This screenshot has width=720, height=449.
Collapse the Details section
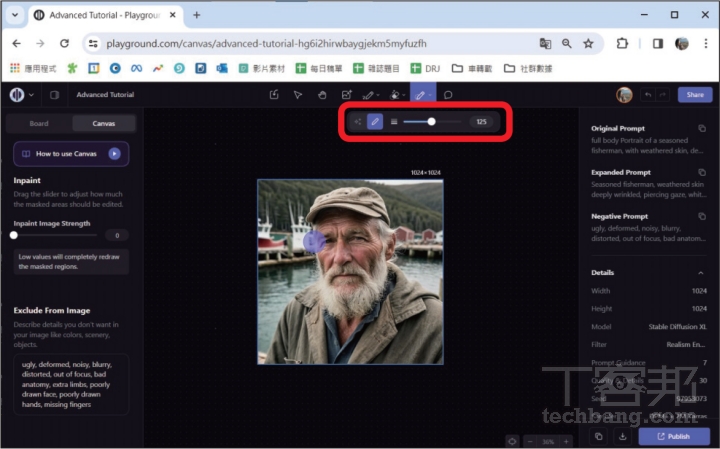pyautogui.click(x=701, y=273)
